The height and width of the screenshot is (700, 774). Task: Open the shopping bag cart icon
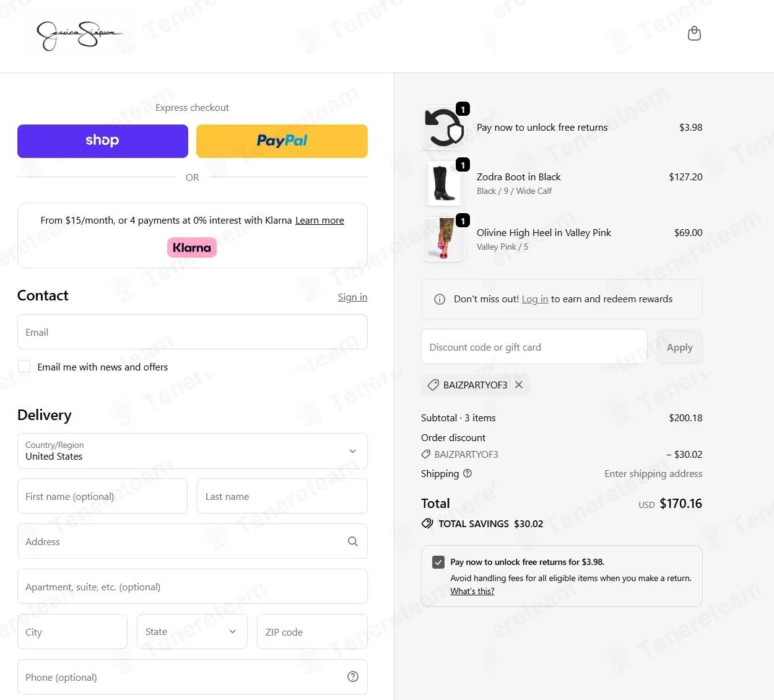coord(694,33)
